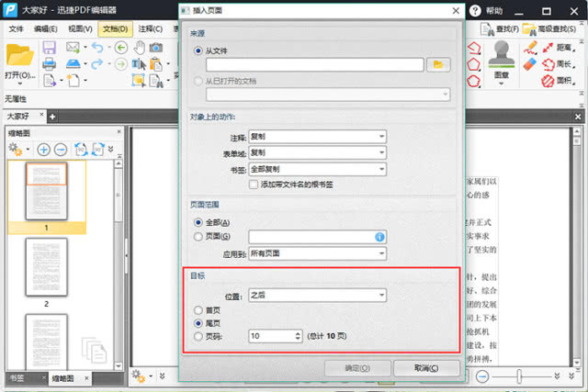Open the 文档(D) menu
Screen dimensions: 588x392
tap(115, 28)
